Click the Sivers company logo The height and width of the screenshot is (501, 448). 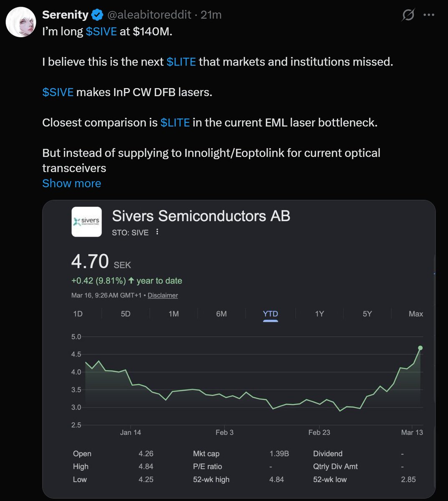coord(86,222)
